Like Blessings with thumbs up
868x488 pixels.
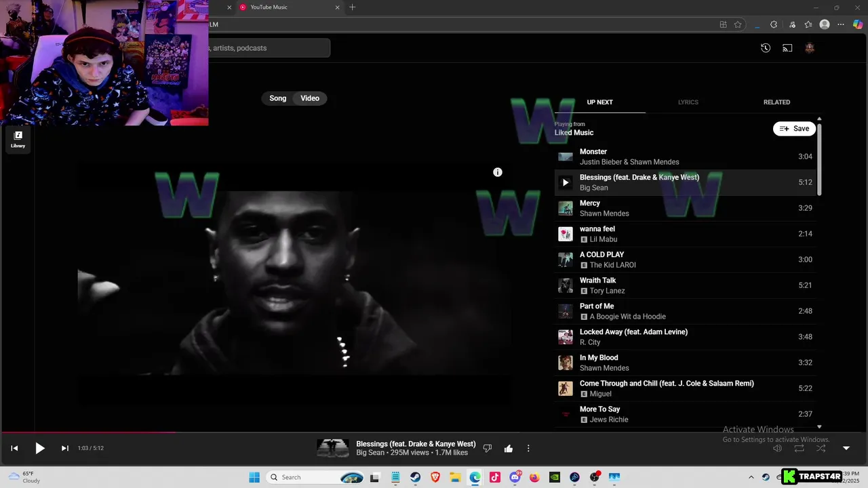coord(509,448)
